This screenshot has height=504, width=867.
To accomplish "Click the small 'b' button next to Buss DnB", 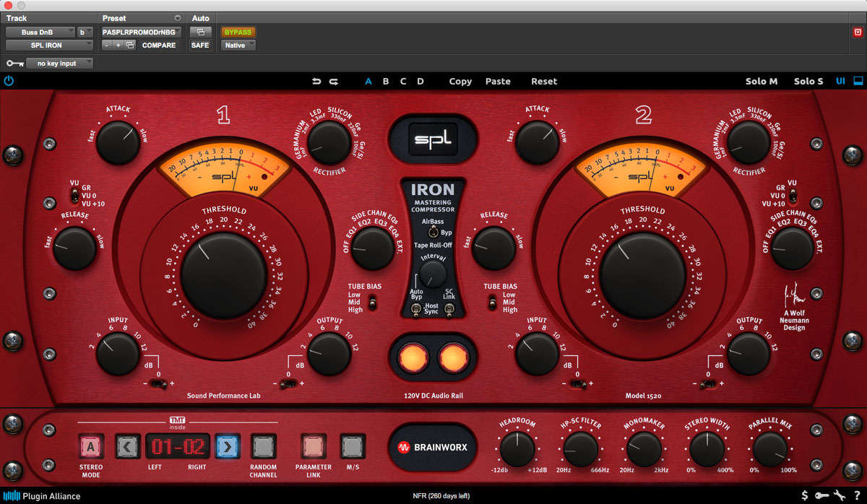I will (85, 32).
